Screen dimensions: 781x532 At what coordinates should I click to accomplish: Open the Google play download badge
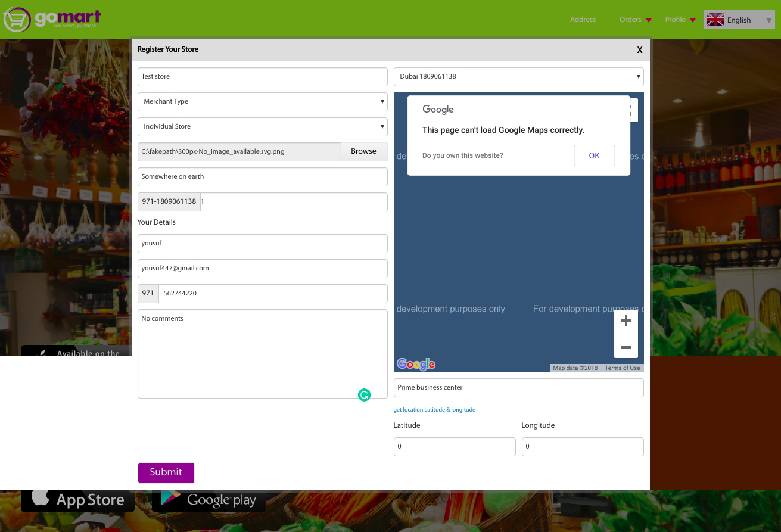tap(209, 499)
